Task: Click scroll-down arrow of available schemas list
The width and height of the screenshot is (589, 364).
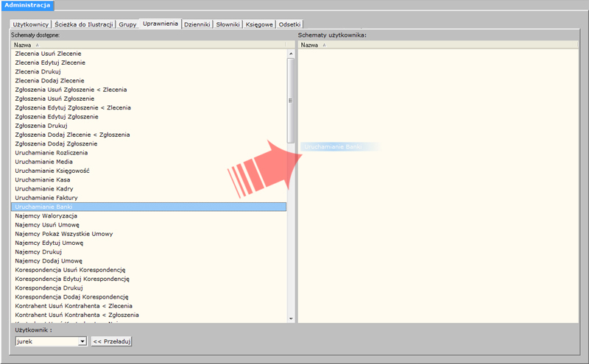Action: (291, 318)
